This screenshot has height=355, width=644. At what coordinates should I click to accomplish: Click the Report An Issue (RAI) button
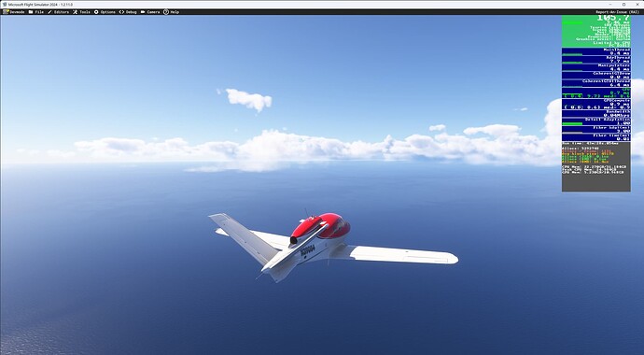click(x=617, y=12)
